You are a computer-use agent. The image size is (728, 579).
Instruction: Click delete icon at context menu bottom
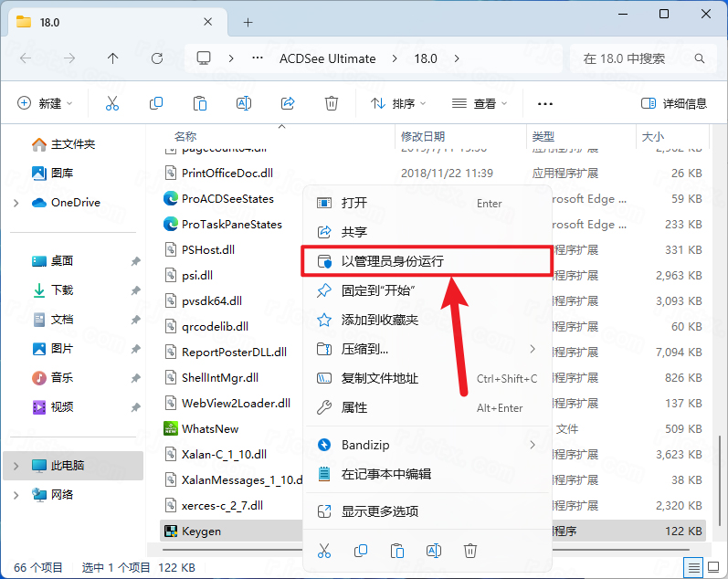470,550
